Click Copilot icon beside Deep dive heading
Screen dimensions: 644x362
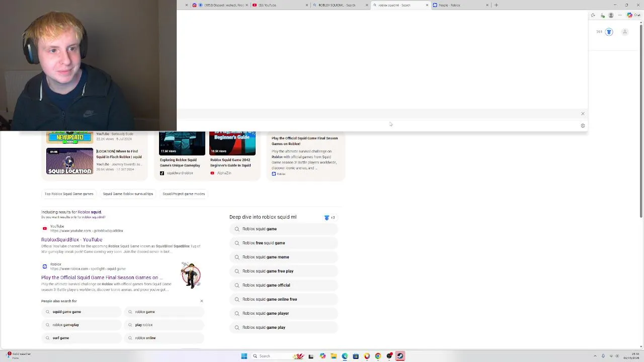tap(327, 218)
